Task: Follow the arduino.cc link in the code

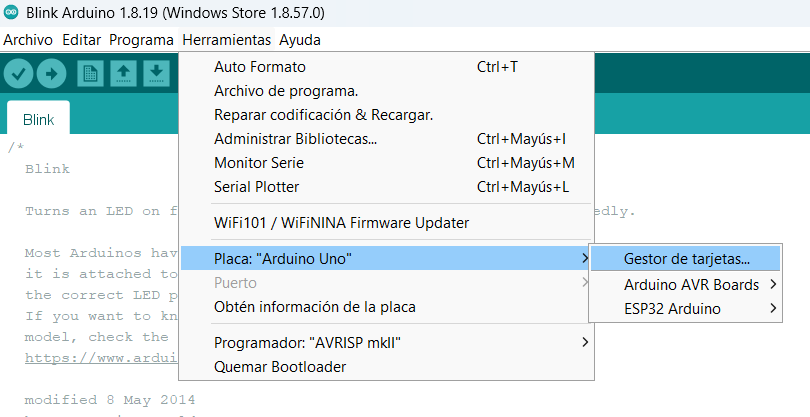Action: (101, 358)
